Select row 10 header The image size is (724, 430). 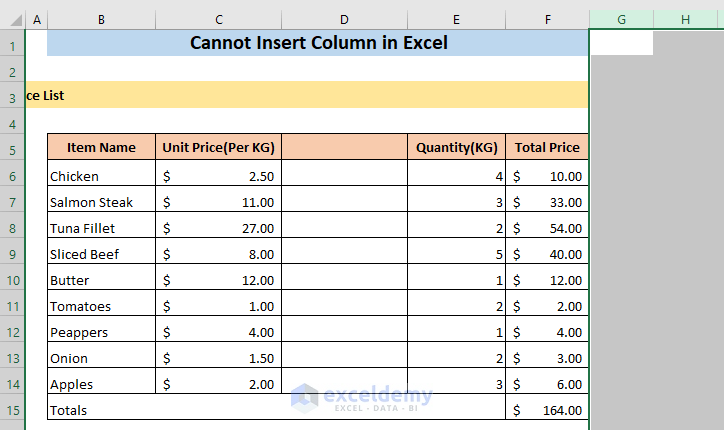click(x=11, y=280)
